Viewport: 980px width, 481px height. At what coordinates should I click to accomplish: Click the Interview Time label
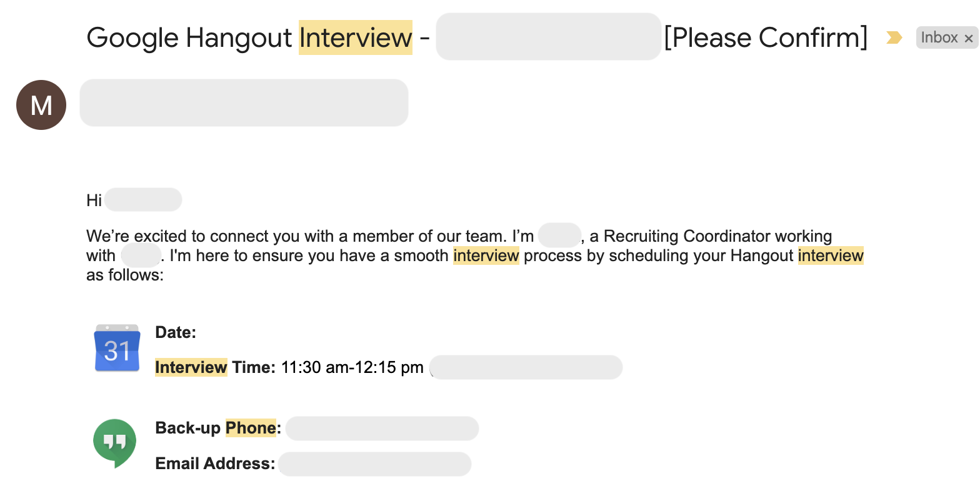(215, 367)
